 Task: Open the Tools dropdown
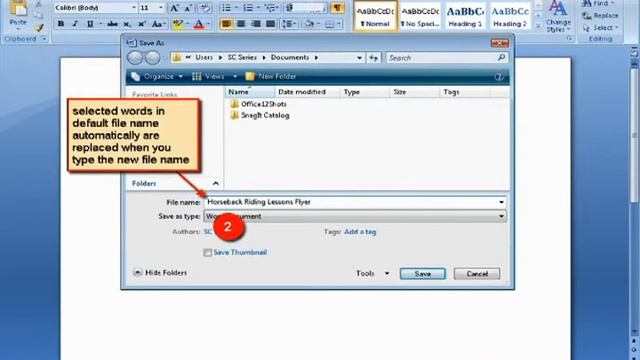pos(373,273)
